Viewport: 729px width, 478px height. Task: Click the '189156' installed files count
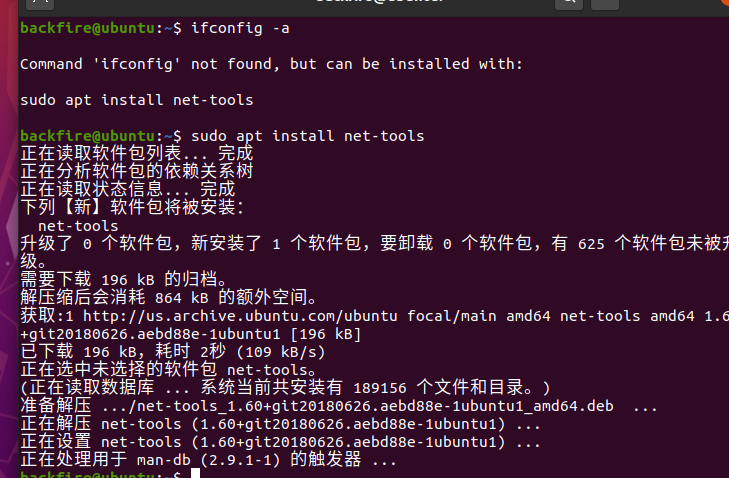pos(380,388)
